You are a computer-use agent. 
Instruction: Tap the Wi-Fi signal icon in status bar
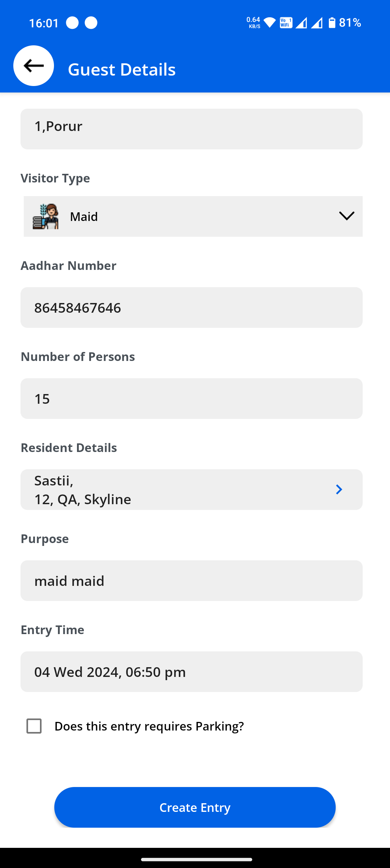(x=269, y=23)
